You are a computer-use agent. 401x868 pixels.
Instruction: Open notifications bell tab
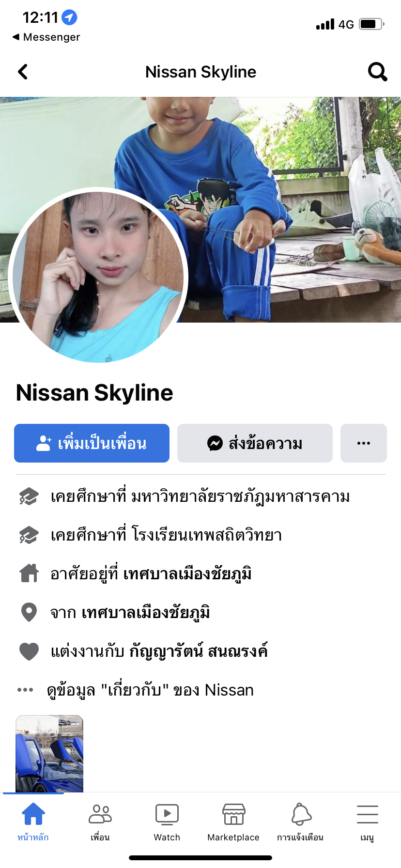[300, 821]
